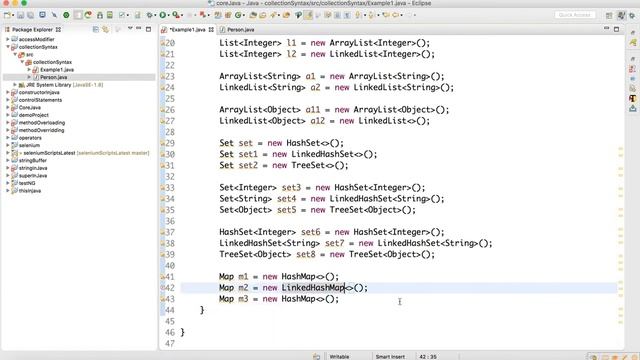
Task: Minimize the Package Explorer view
Action: (139, 29)
